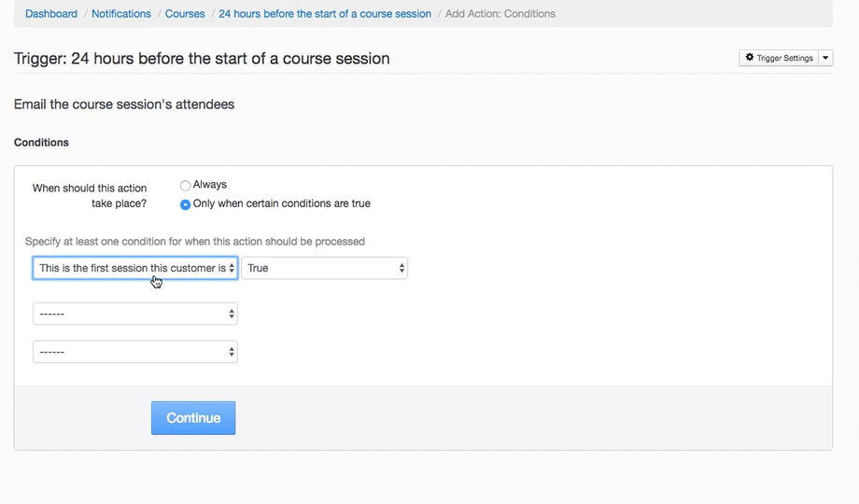Click 'Add Action: Conditions' breadcrumb text
The height and width of the screenshot is (504, 859).
[x=500, y=14]
